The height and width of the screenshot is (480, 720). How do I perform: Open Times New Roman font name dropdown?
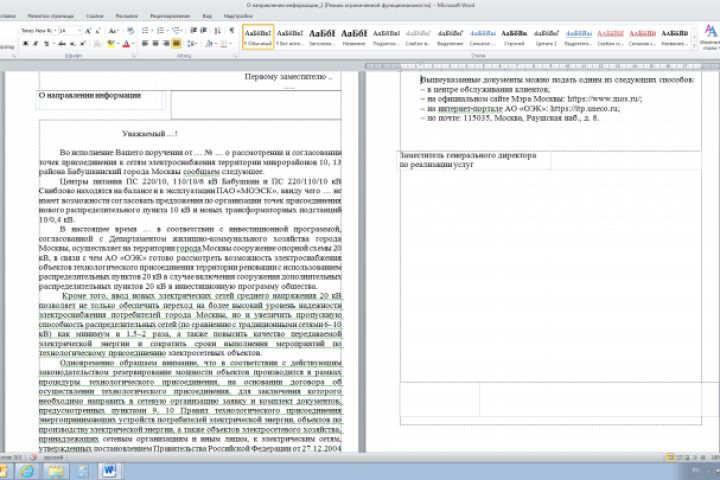56,31
